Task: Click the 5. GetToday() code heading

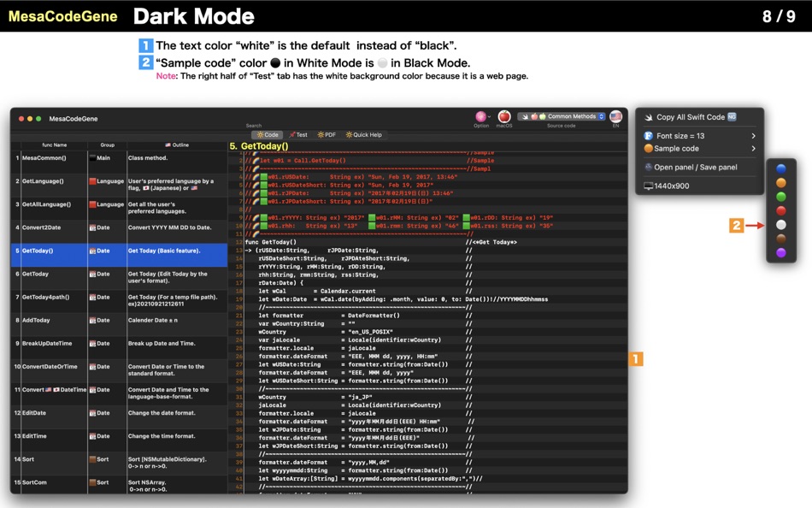Action: [x=259, y=146]
